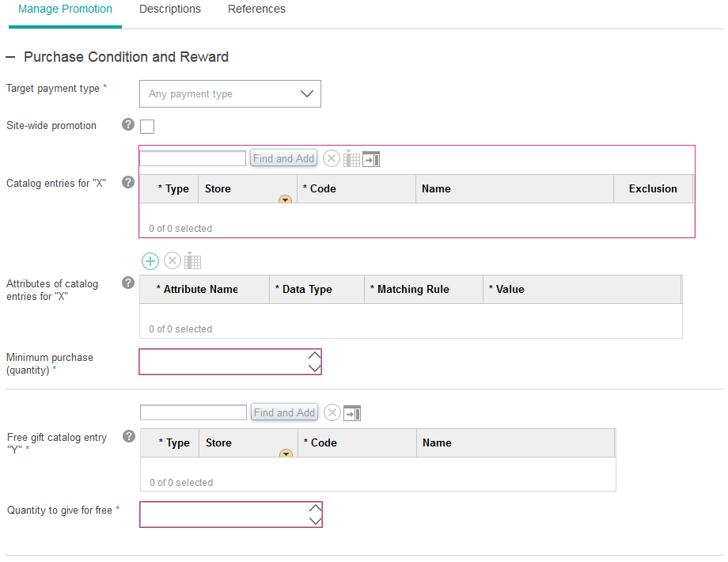Screen dimensions: 728x562
Task: Collapse the Purchase Condition and Reward section
Action: tap(10, 57)
